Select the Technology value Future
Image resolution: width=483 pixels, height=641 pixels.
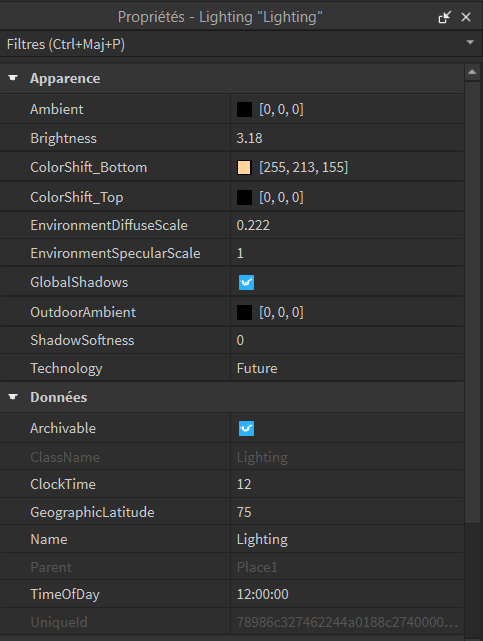click(347, 368)
